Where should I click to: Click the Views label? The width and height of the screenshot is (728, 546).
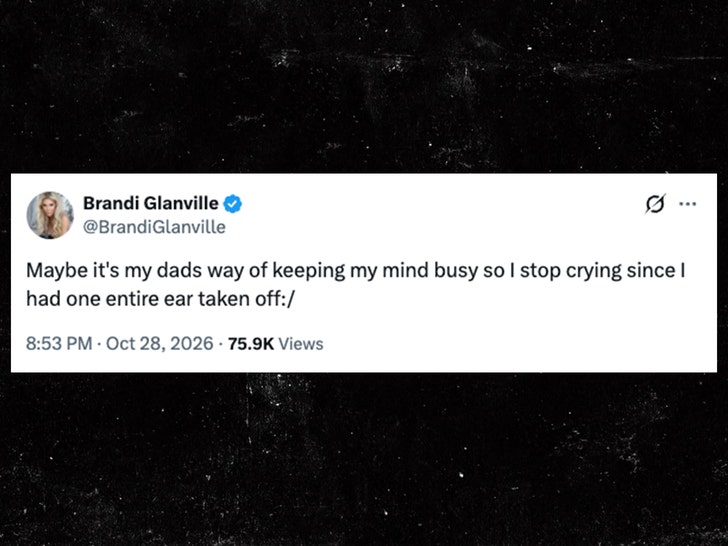300,344
